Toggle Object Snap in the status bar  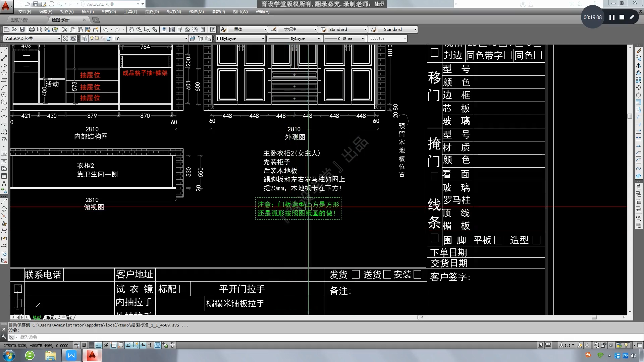[113, 345]
